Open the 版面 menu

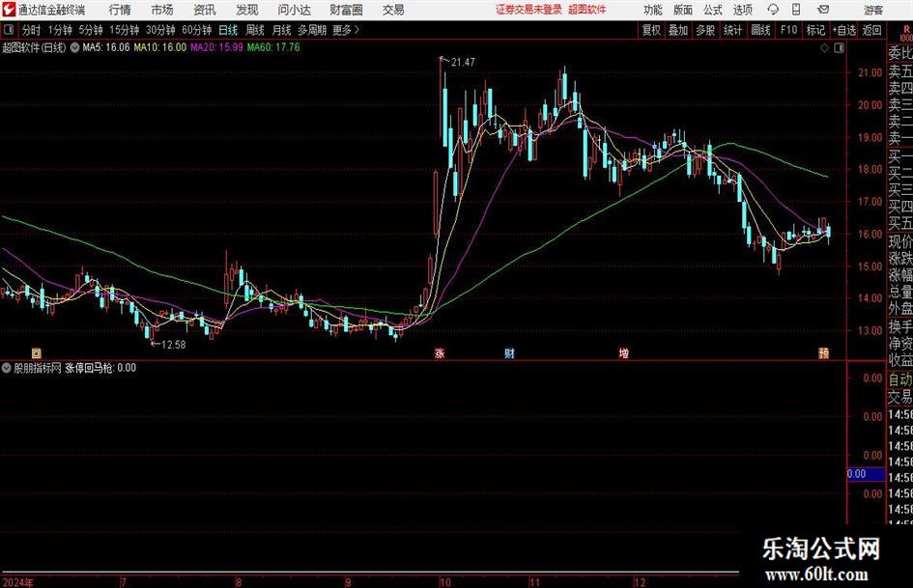(x=683, y=10)
